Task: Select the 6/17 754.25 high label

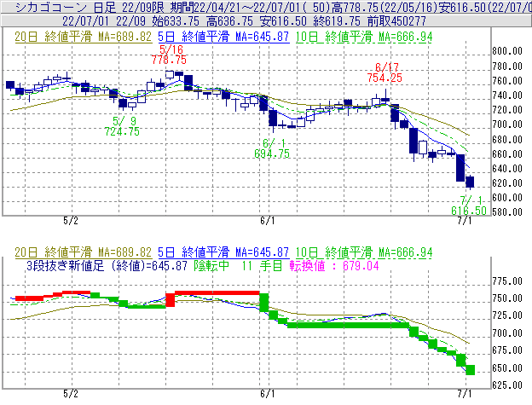Action: click(x=385, y=72)
